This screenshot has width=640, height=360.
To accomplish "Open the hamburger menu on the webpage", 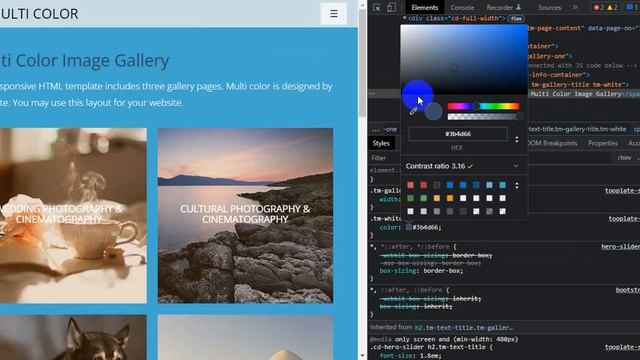I will [333, 13].
